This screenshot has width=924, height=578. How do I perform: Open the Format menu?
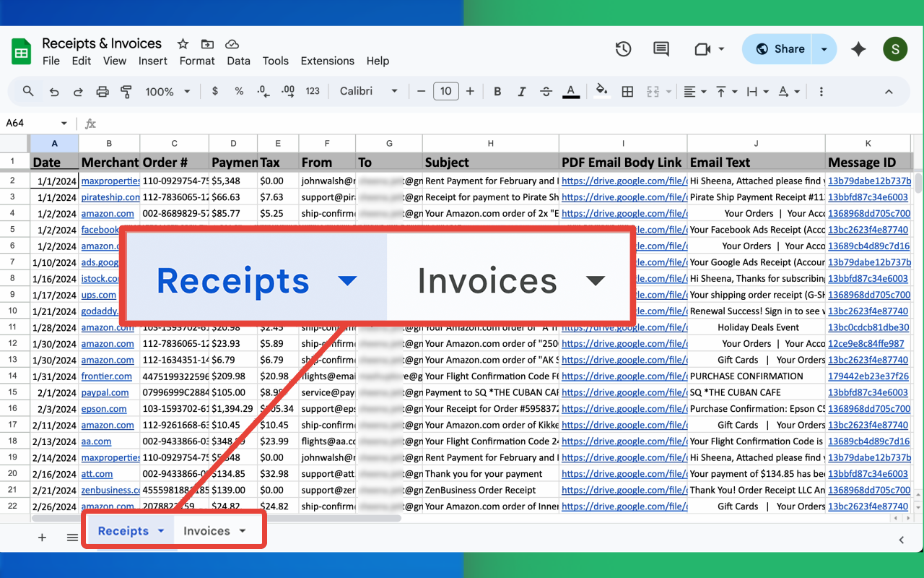(196, 61)
